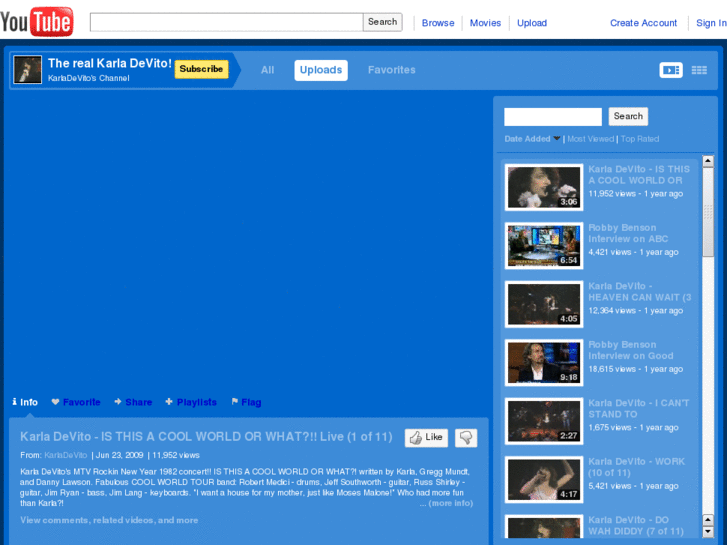
Task: Select the All channel tab
Action: point(268,70)
